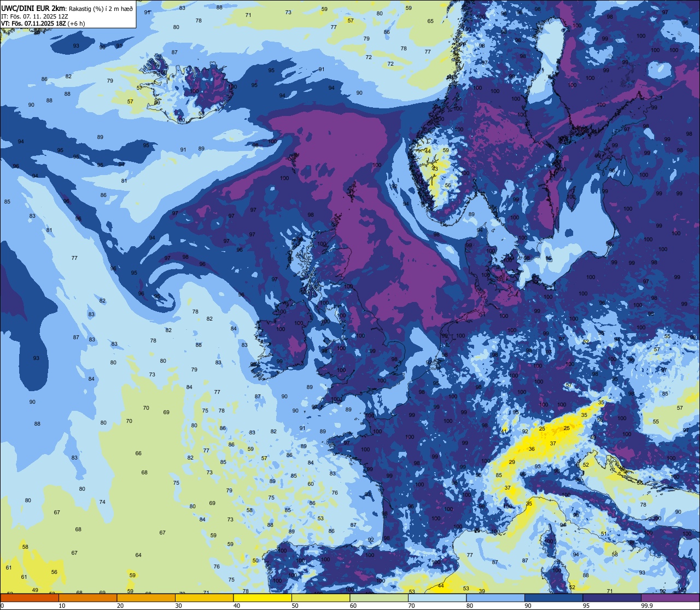This screenshot has width=700, height=610.
Task: Select the purple above-99.9 legend swatch
Action: [670, 598]
